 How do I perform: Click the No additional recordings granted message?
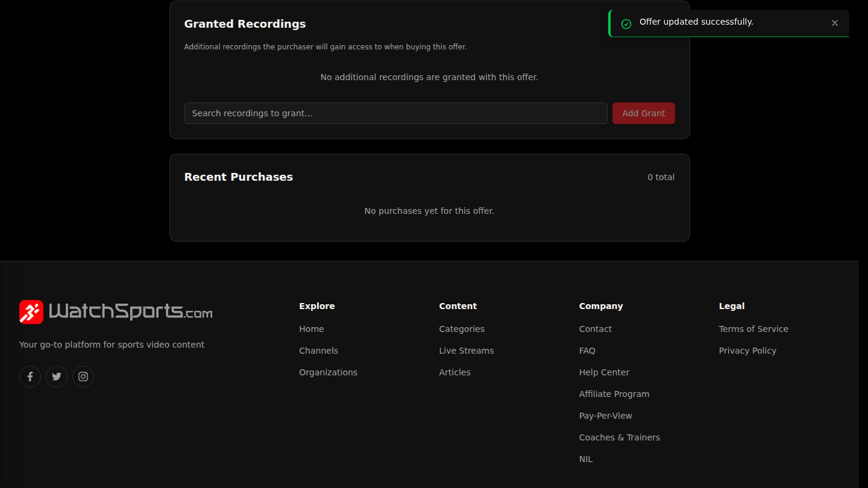pyautogui.click(x=429, y=77)
